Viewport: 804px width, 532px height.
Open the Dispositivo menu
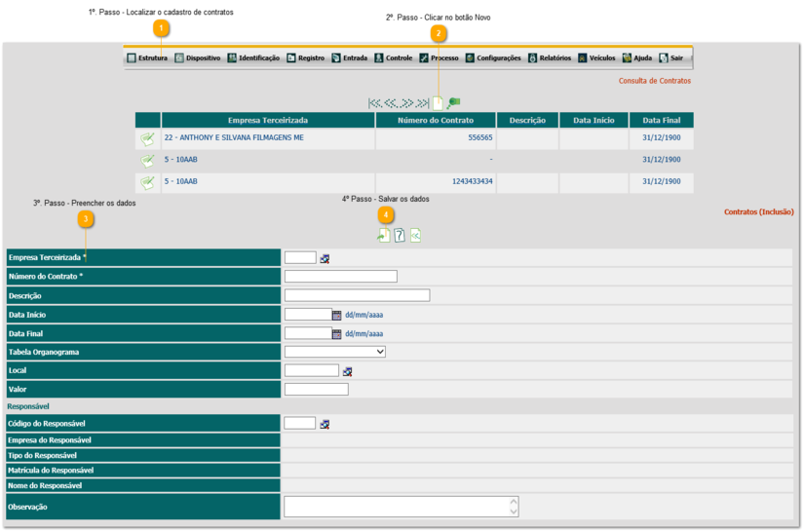(198, 57)
